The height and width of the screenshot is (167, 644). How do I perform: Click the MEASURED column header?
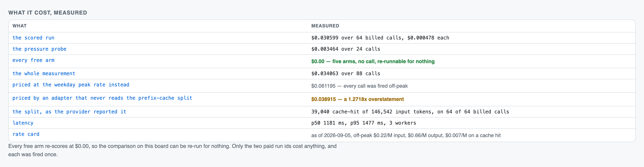click(x=325, y=26)
